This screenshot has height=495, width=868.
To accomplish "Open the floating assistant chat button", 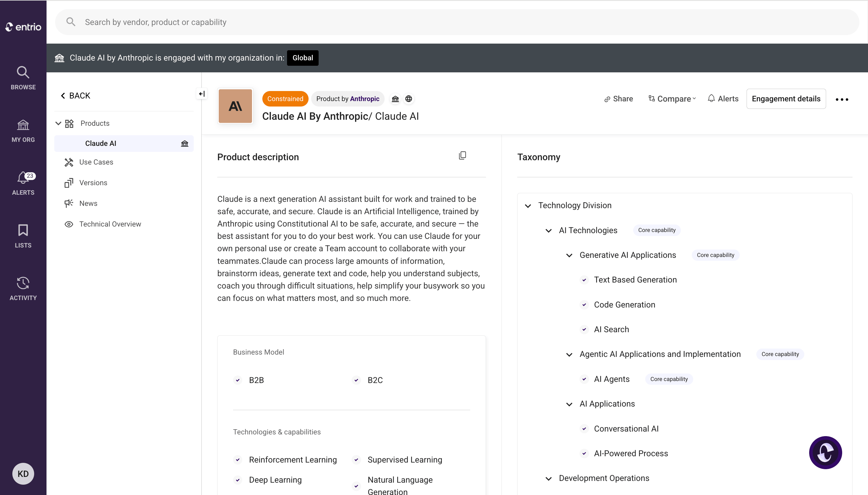I will (825, 453).
